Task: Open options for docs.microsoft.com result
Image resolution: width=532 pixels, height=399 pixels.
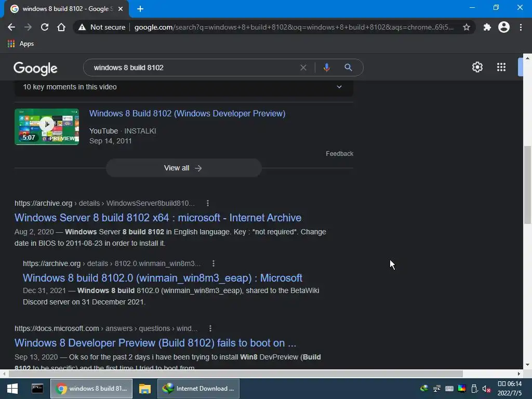Action: 210,328
